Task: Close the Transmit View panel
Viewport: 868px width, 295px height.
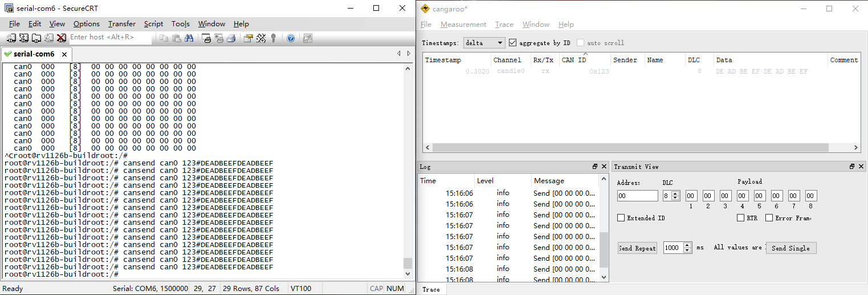Action: pos(861,167)
